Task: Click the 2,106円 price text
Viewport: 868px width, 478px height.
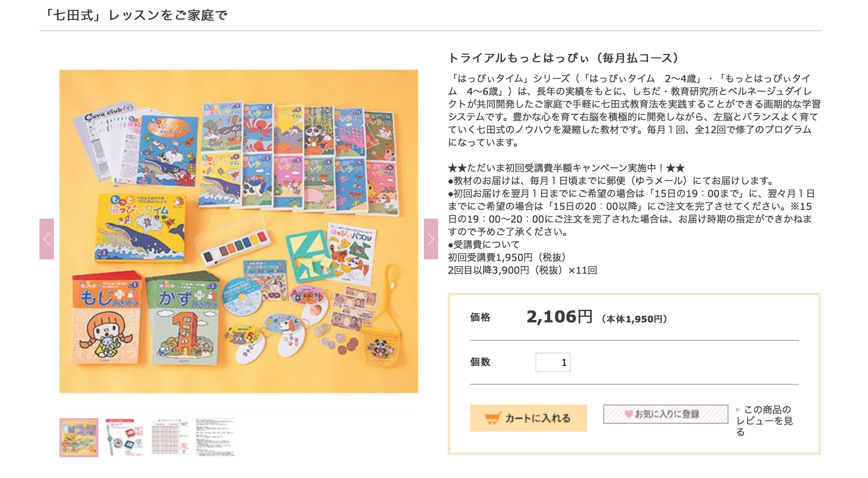Action: 559,317
